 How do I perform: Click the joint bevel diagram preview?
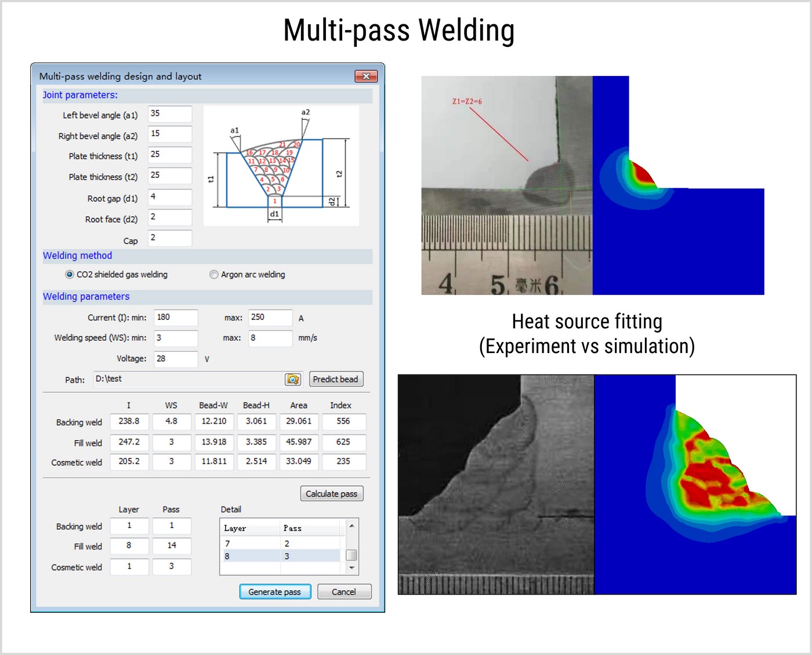pyautogui.click(x=281, y=166)
